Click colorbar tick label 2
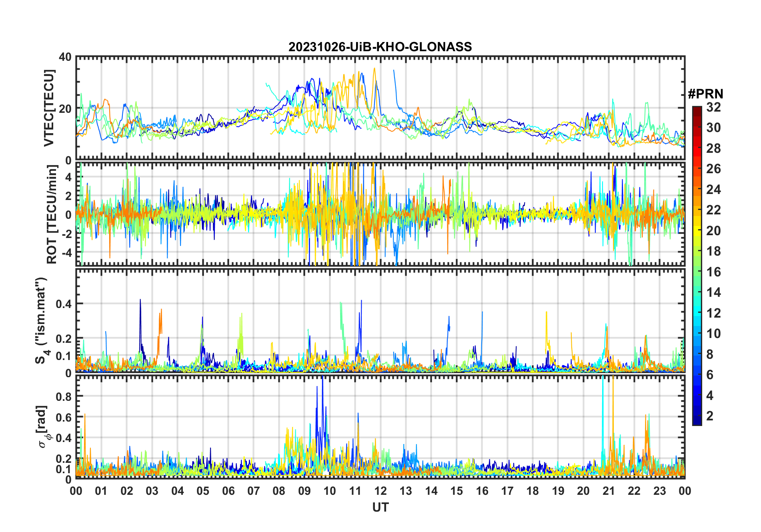This screenshot has height=532, width=761. pyautogui.click(x=710, y=416)
